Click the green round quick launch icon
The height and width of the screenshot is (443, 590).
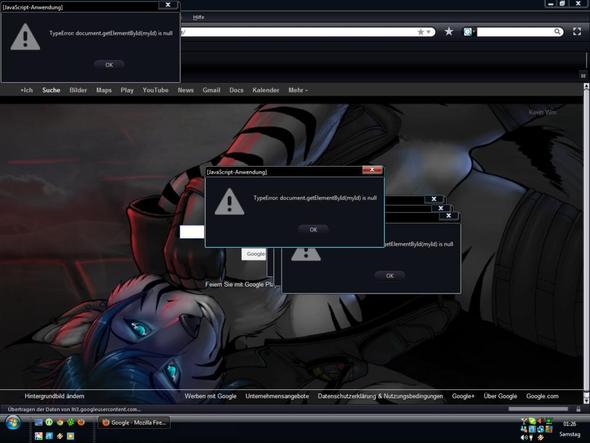(49, 422)
